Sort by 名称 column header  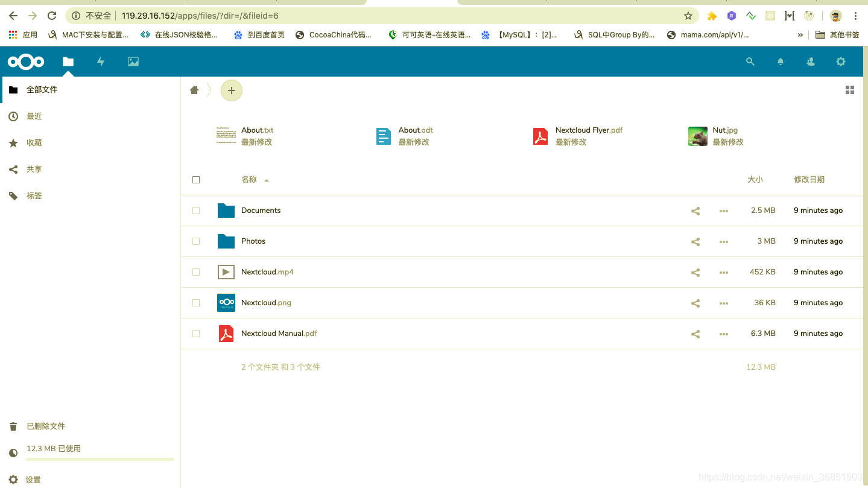(249, 180)
